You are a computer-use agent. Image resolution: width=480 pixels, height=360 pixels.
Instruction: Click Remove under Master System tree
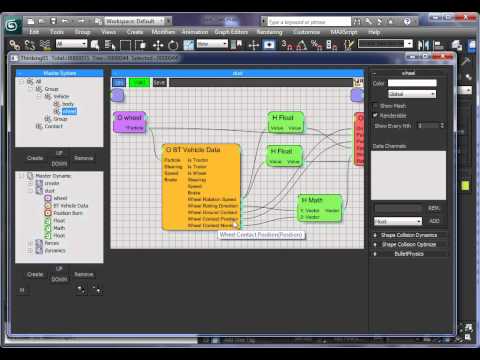coord(84,158)
